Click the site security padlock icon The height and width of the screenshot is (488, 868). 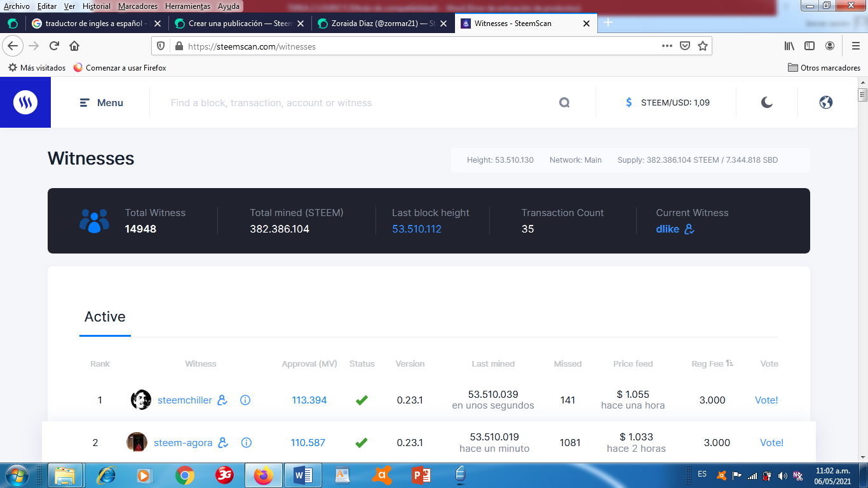pyautogui.click(x=179, y=46)
